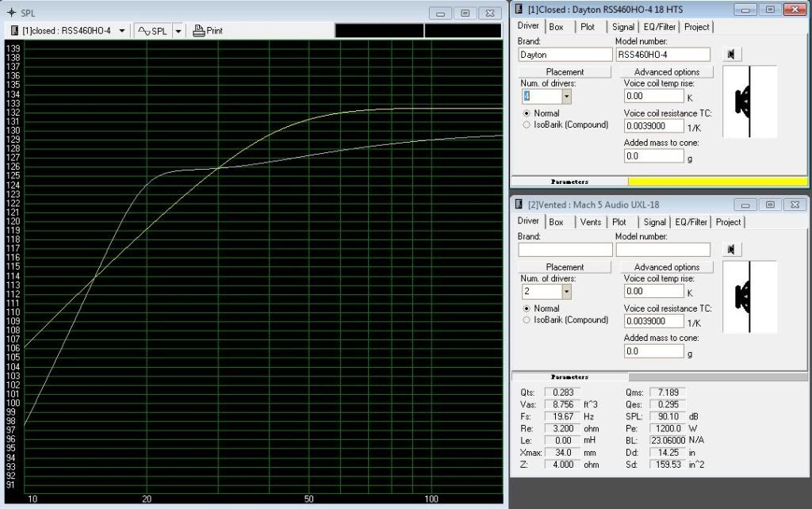
Task: Open the Plot tab in Dayton window
Action: (x=588, y=27)
